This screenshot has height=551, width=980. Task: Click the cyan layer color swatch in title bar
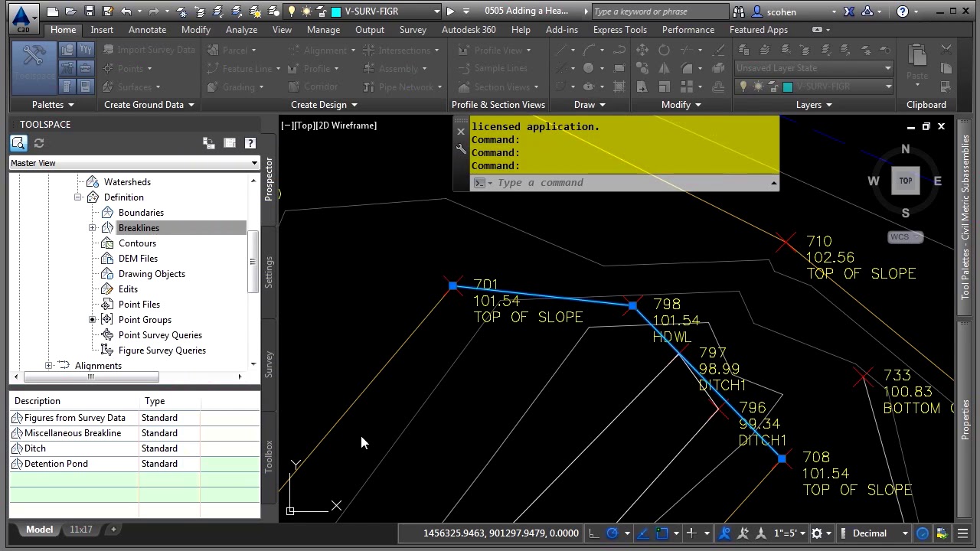click(x=336, y=11)
